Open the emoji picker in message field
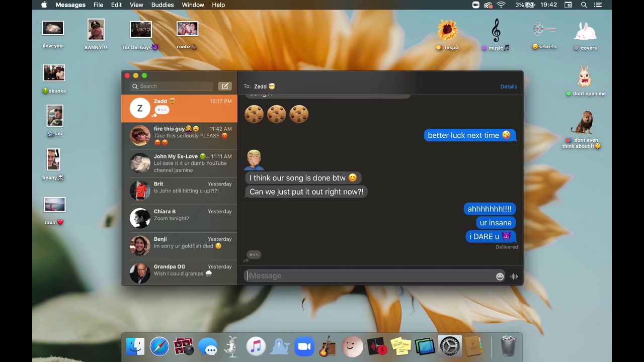The height and width of the screenshot is (362, 644). coord(500,276)
